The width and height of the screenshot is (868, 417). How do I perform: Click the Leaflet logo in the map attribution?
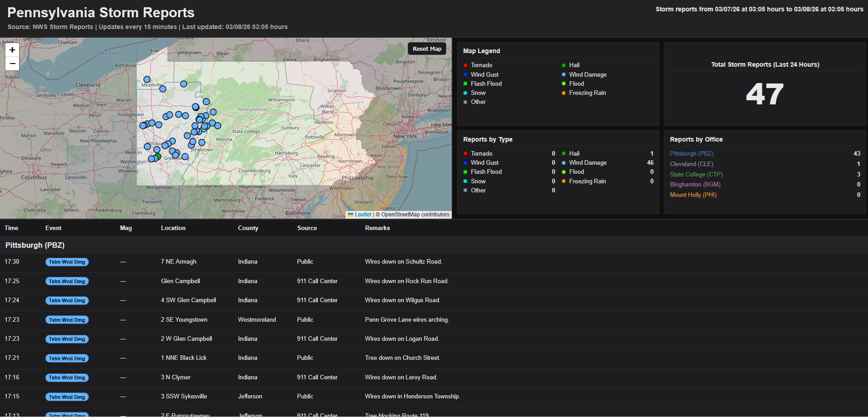[361, 214]
